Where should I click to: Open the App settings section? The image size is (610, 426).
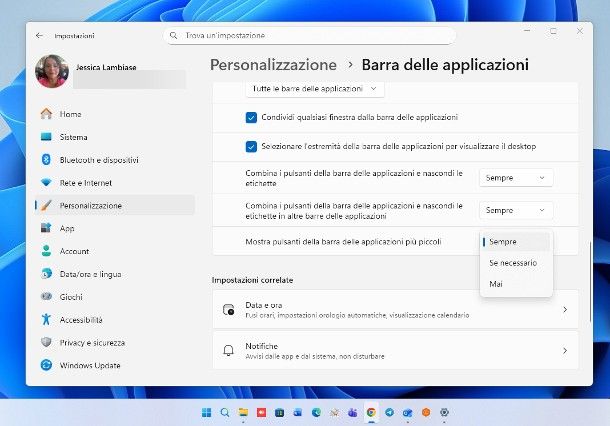click(x=114, y=228)
